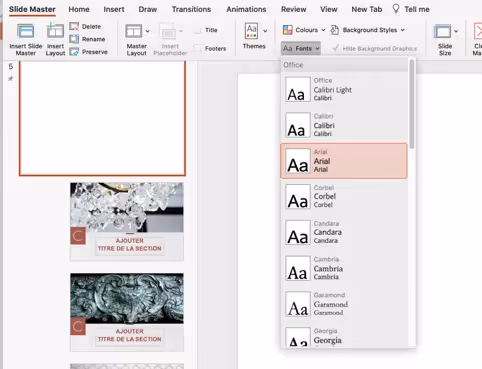Expand the Themes dropdown arrow
The image size is (482, 369).
(x=265, y=31)
